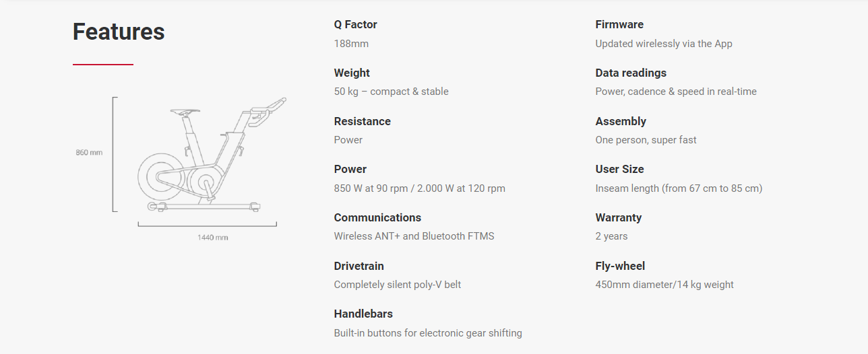Click the 188mm Q Factor value
Viewport: 868px width, 354px height.
point(351,44)
